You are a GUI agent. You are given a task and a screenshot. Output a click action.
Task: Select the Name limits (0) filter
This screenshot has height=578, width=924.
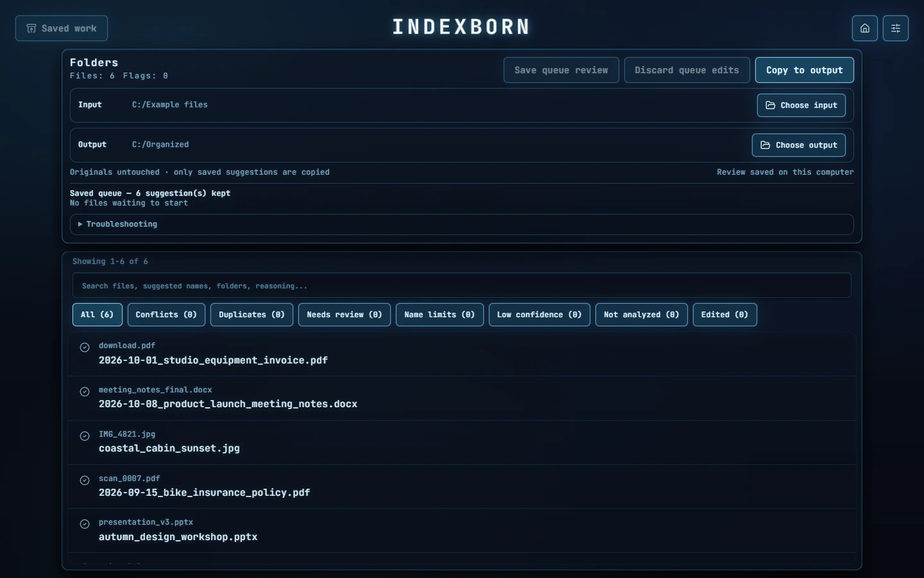pyautogui.click(x=440, y=315)
